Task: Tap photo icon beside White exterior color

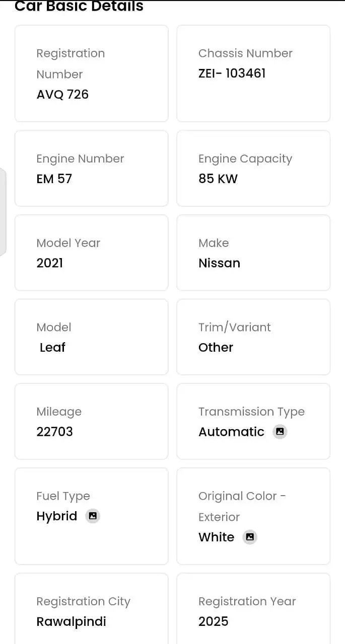Action: point(250,537)
